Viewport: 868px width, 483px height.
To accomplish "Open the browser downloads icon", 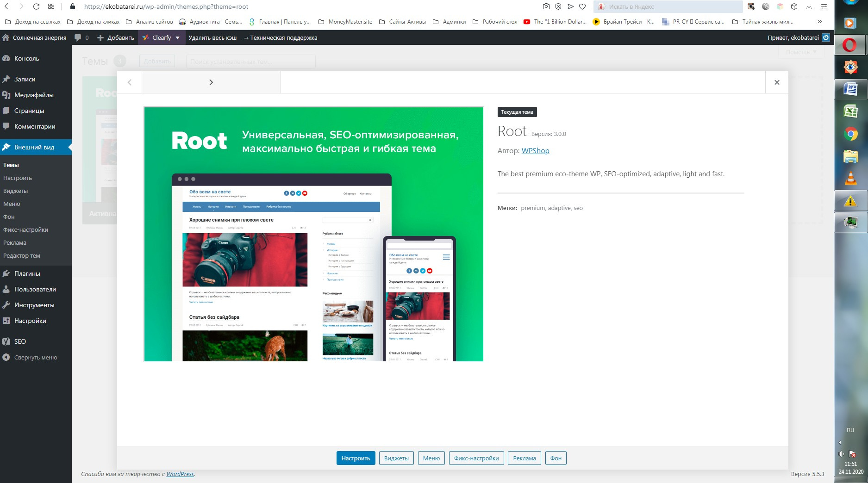I will point(809,6).
